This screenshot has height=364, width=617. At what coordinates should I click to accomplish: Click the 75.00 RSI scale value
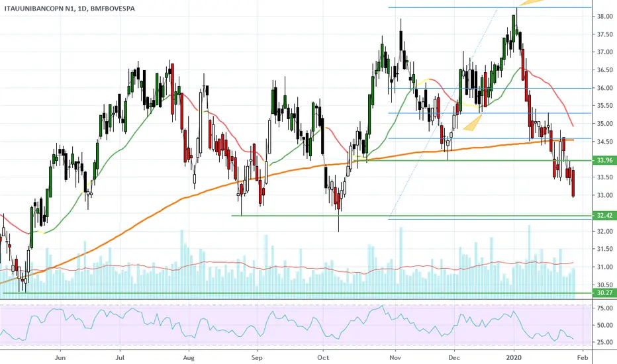pyautogui.click(x=604, y=308)
